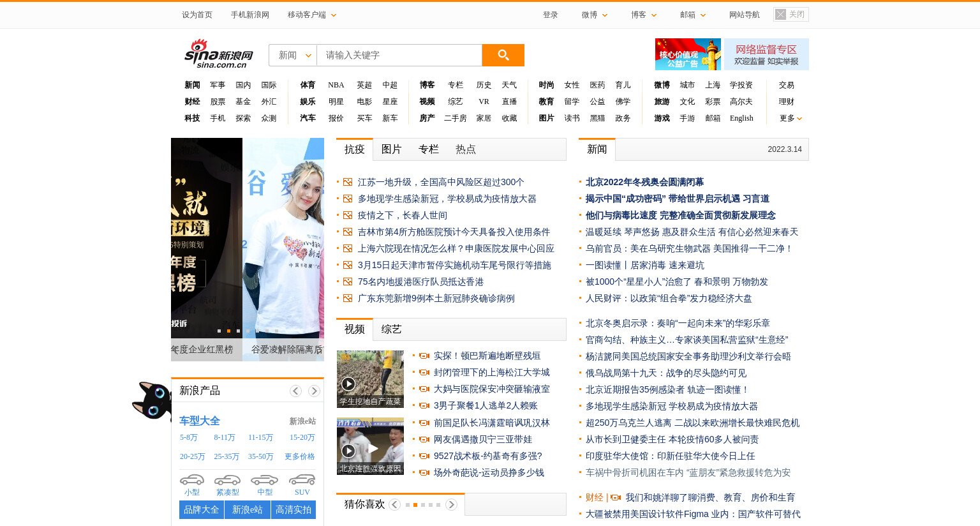
Task: Open the 核心价值观 公益广告 banner
Action: tap(688, 54)
